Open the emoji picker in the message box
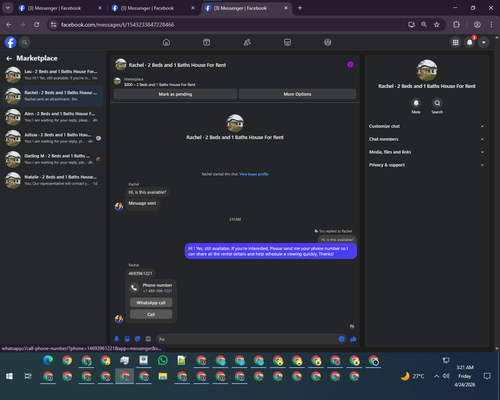Image resolution: width=500 pixels, height=400 pixels. [x=342, y=339]
